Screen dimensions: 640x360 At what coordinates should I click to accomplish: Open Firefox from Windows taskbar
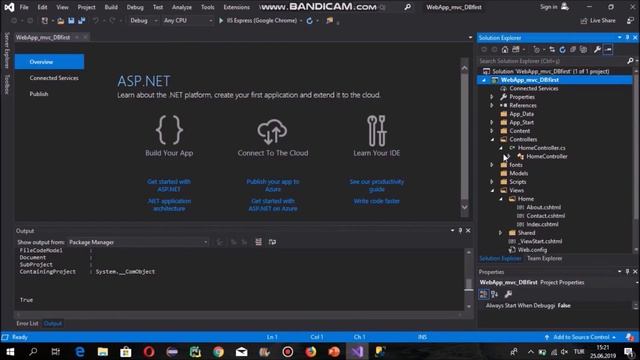[311, 351]
